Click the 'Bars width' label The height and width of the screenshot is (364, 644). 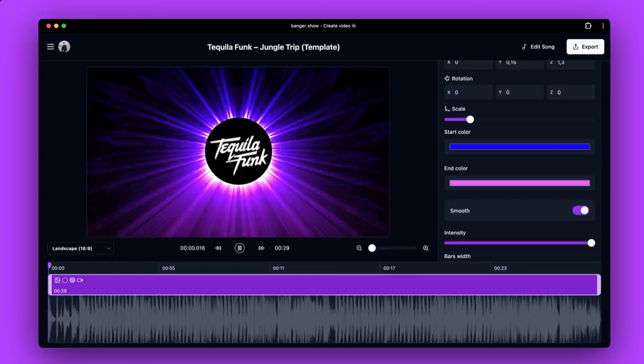457,256
